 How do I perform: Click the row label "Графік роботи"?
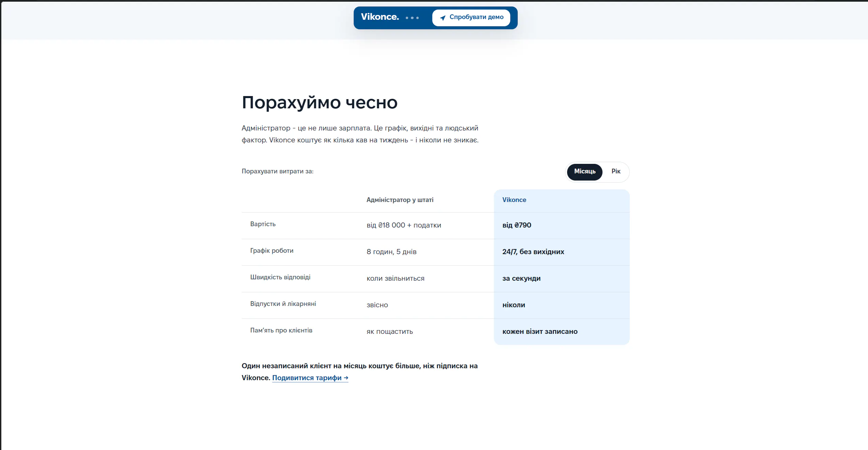click(x=272, y=251)
